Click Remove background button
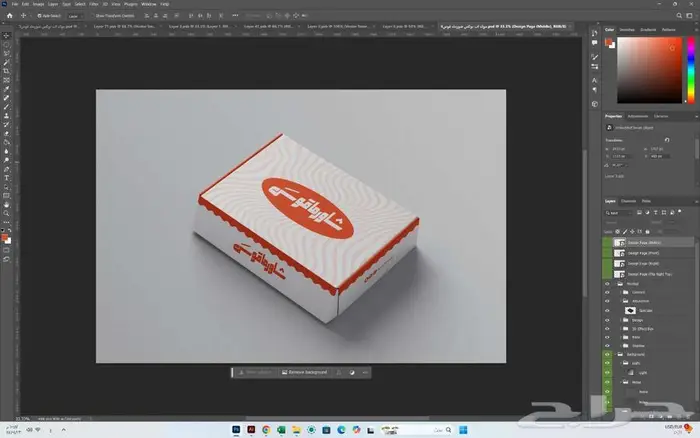 pyautogui.click(x=304, y=372)
